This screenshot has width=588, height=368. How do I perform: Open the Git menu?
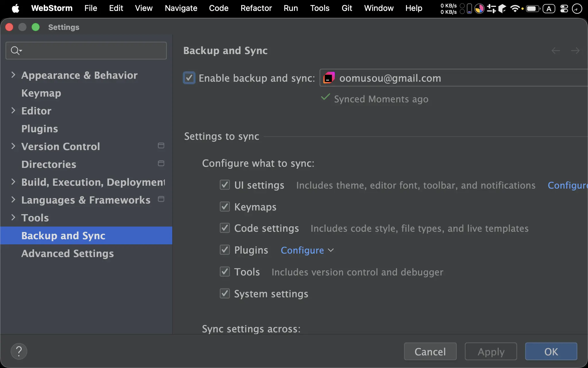click(x=347, y=8)
